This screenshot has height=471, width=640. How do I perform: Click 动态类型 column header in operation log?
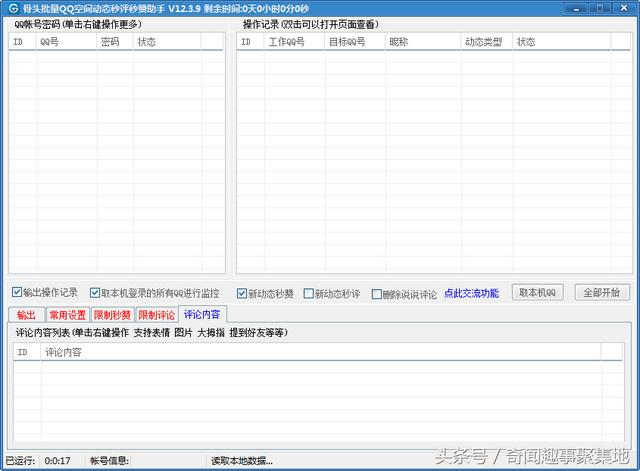coord(487,42)
